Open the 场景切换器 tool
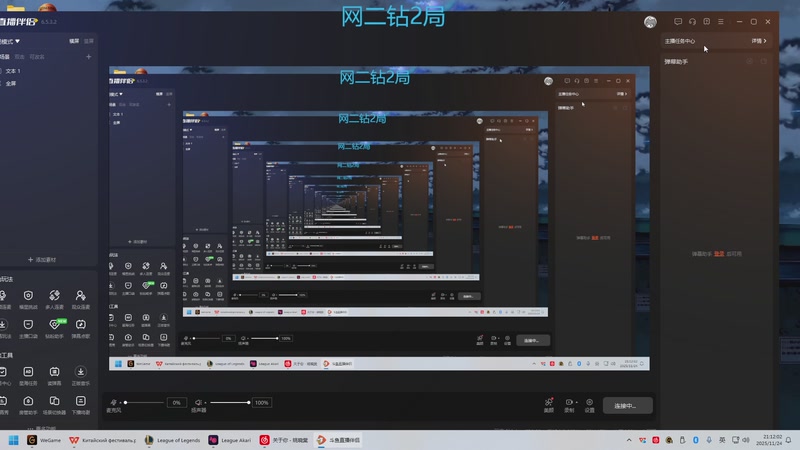The width and height of the screenshot is (800, 450). pos(54,405)
